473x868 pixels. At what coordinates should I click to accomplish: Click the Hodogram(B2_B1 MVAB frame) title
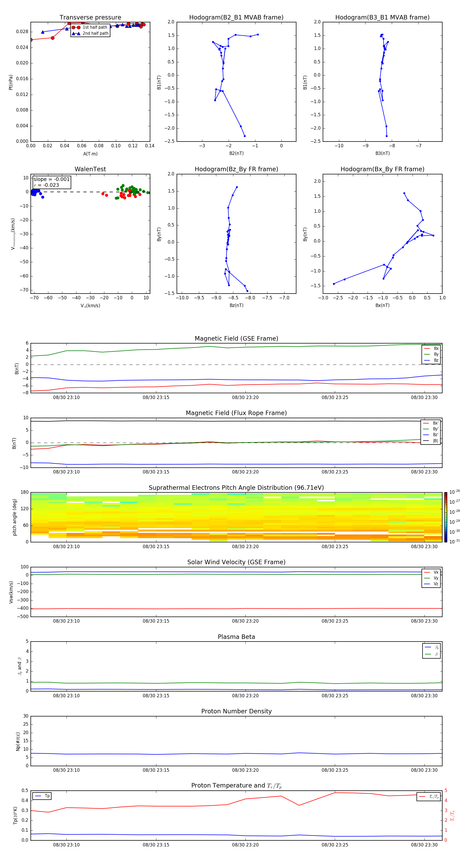pos(236,18)
